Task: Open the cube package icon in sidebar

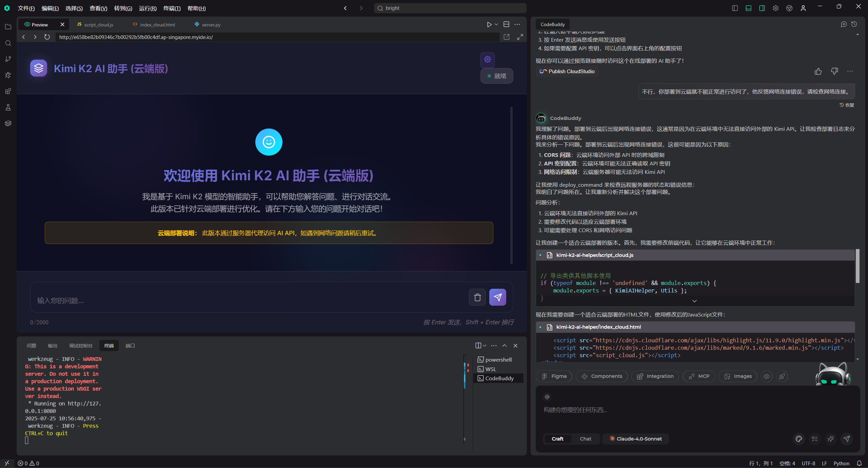Action: click(x=8, y=123)
